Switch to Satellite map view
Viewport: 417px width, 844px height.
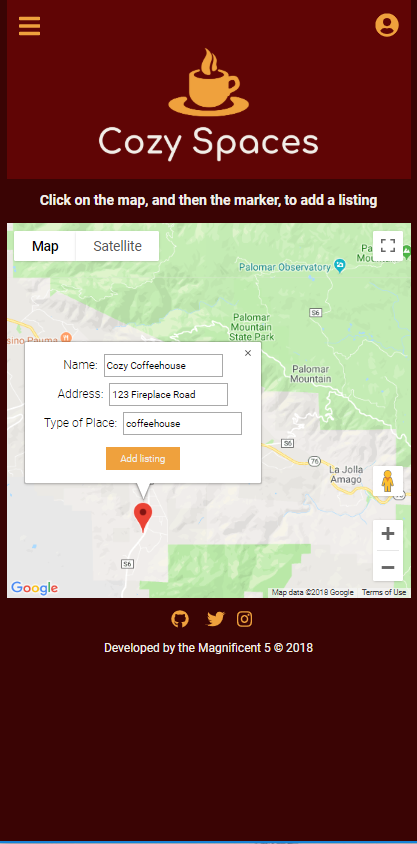[117, 246]
